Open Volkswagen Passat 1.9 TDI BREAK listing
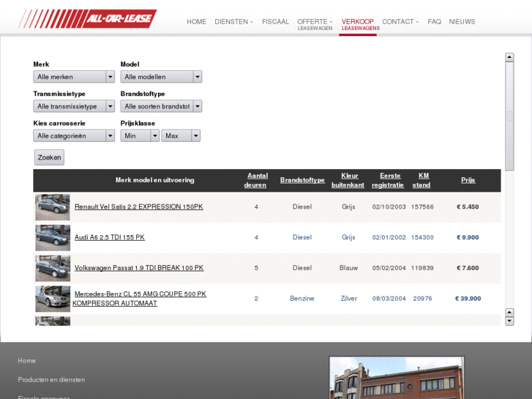Viewport: 532px width, 399px height. (139, 268)
